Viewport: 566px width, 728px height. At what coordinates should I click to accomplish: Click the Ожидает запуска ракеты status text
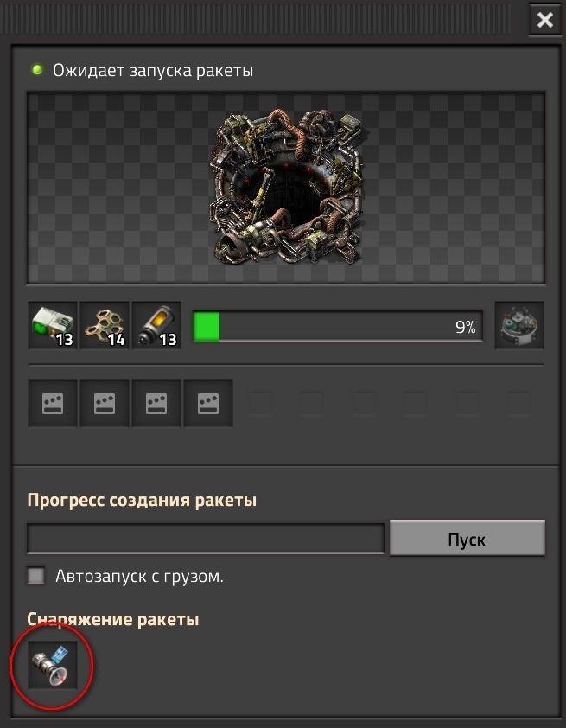pos(153,71)
